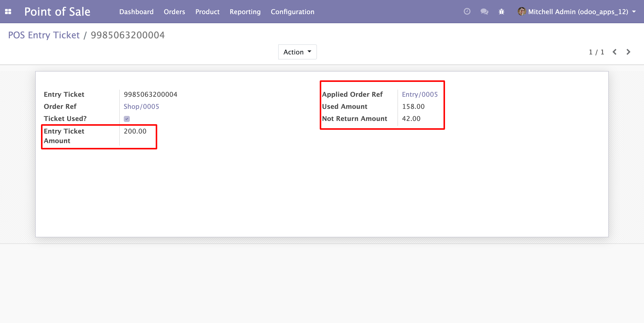This screenshot has height=323, width=644.
Task: Open the Shop/0005 order link
Action: point(141,107)
